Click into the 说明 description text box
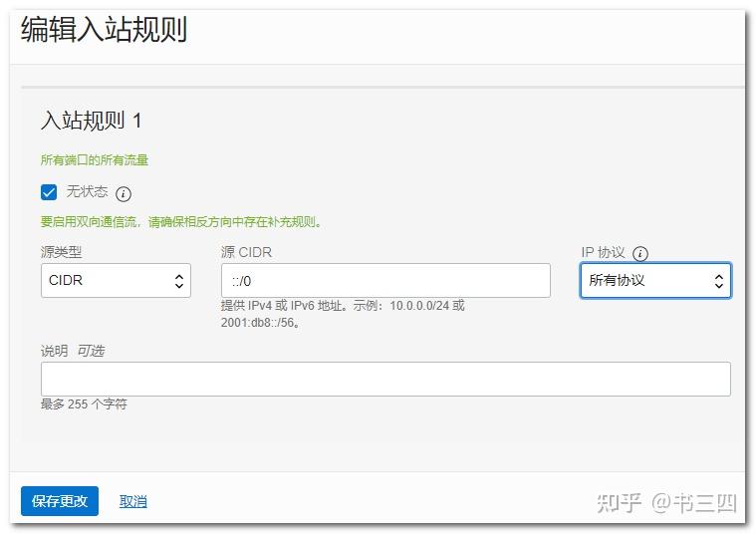This screenshot has width=756, height=534. 385,379
